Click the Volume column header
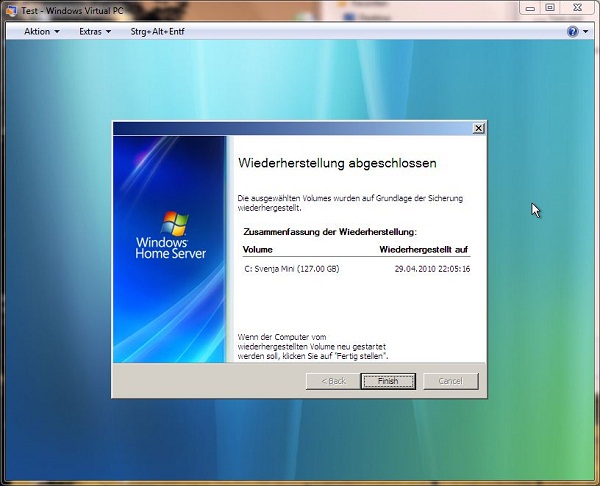Screen dimensions: 600x486 [258, 250]
